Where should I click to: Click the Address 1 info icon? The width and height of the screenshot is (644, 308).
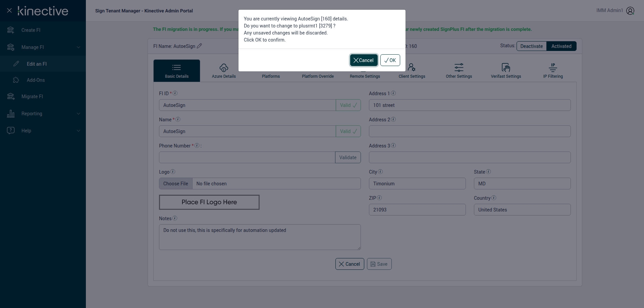(x=393, y=93)
